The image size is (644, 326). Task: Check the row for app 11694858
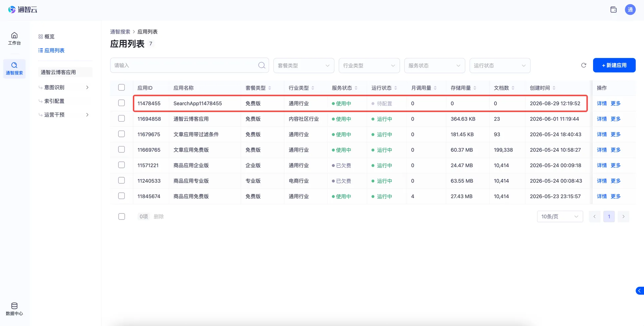point(121,119)
